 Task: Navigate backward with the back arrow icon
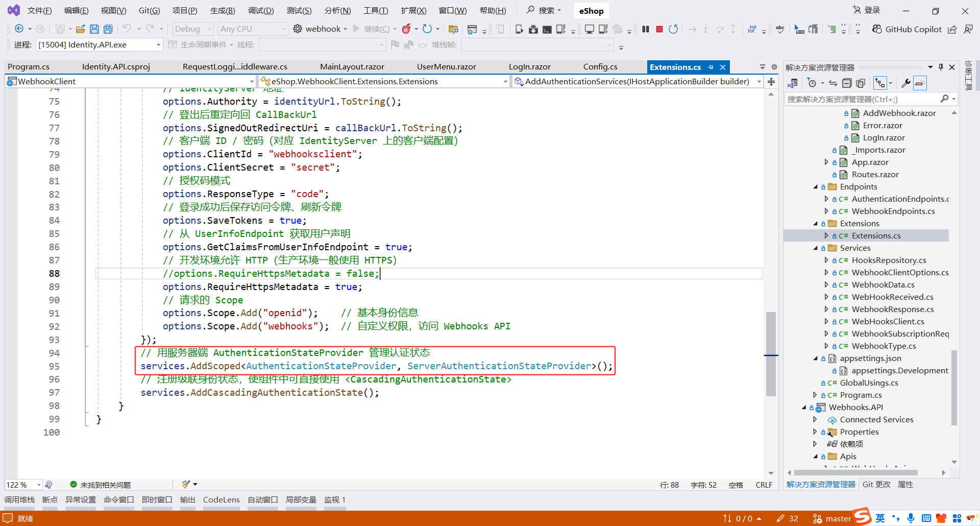19,29
